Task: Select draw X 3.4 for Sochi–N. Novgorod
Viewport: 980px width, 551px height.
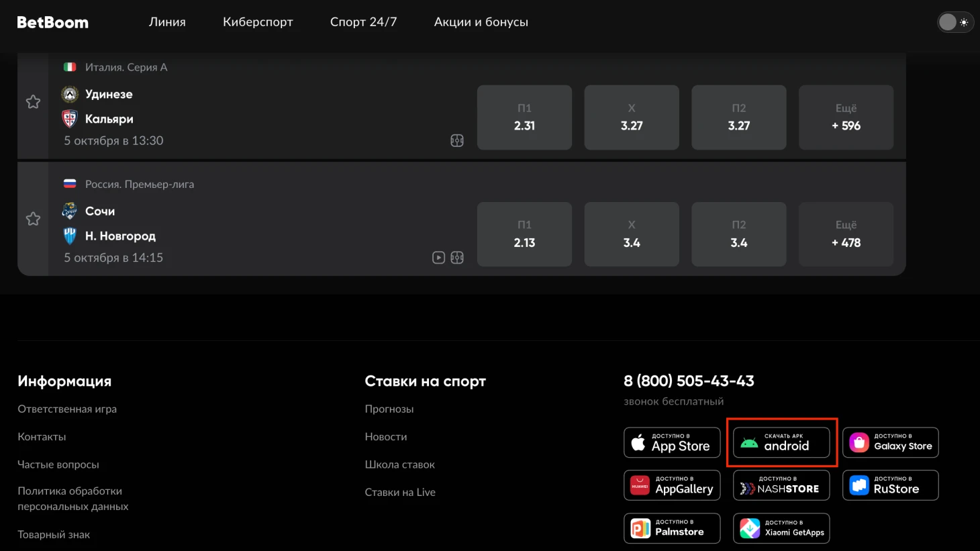Action: [632, 234]
